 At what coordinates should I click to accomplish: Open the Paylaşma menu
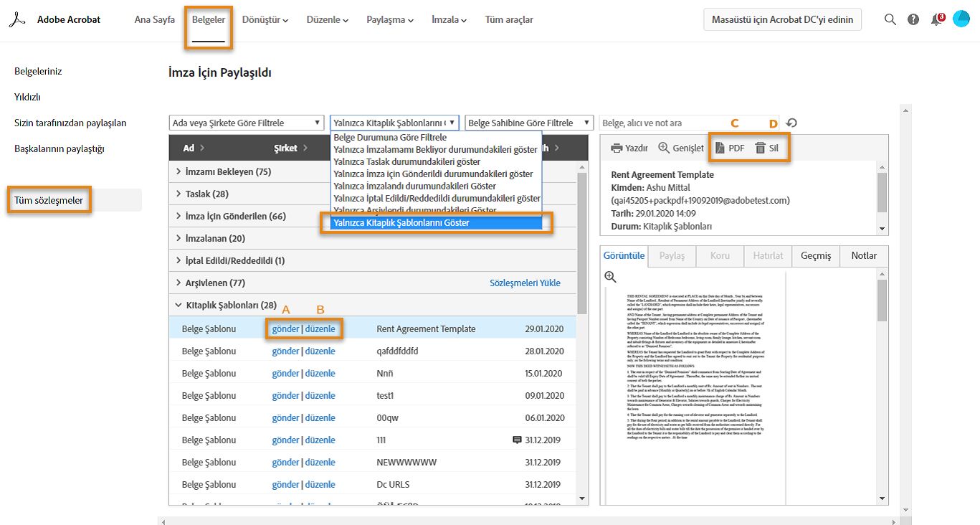390,20
